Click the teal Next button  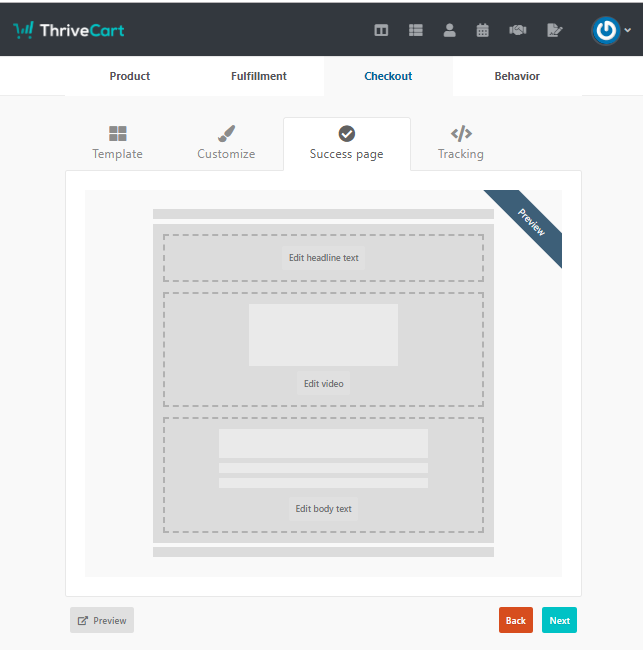pyautogui.click(x=559, y=620)
